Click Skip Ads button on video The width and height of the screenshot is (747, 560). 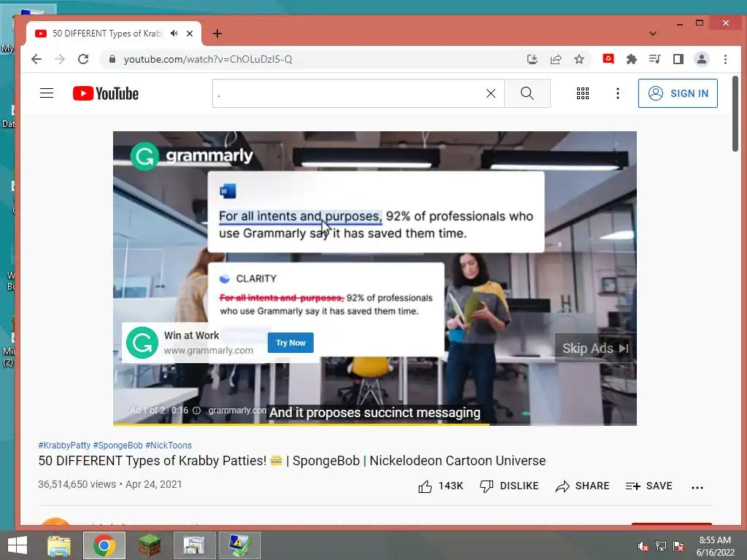(595, 348)
